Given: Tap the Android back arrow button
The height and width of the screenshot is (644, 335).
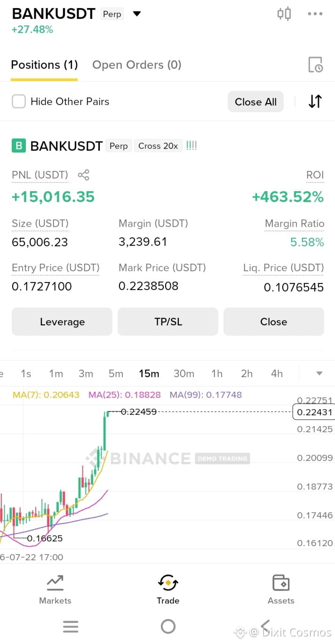Looking at the screenshot, I should point(265,627).
